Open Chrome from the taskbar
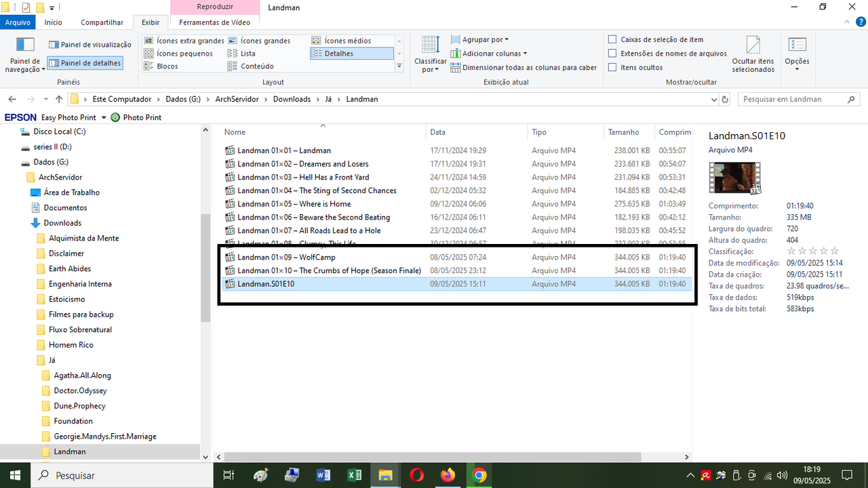868x488 pixels. point(479,475)
